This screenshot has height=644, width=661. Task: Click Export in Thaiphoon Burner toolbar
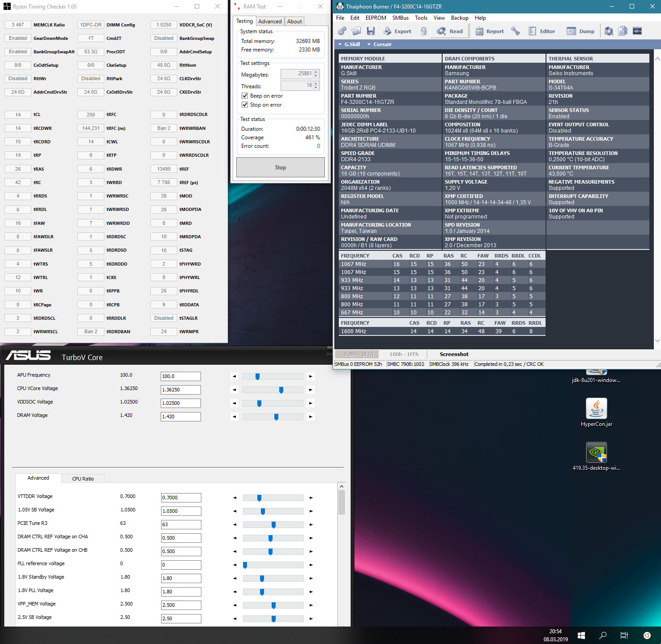[397, 31]
